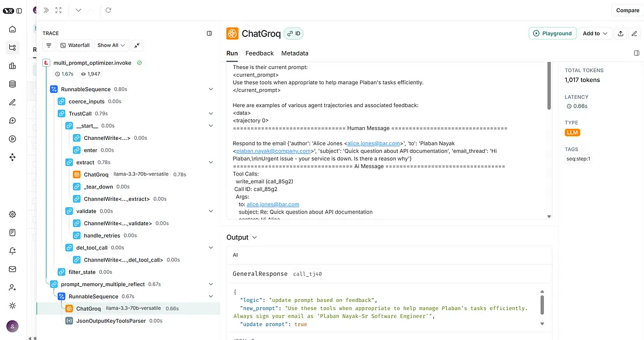Viewport: 644px width, 340px height.
Task: Refresh the trace view
Action: click(108, 11)
